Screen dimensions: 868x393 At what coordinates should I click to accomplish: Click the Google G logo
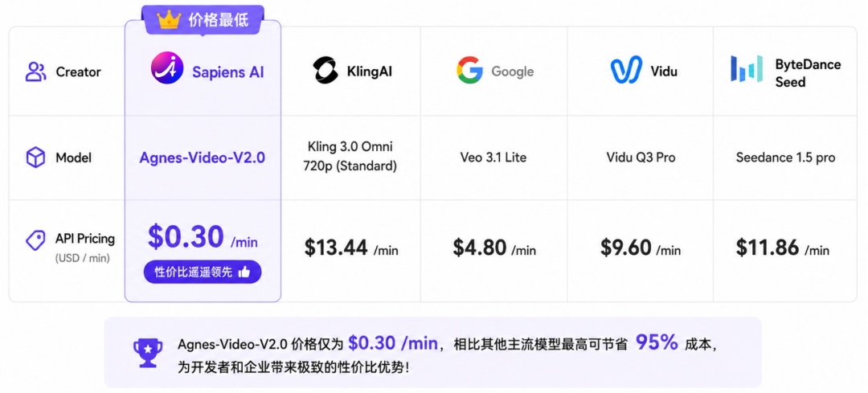(470, 70)
